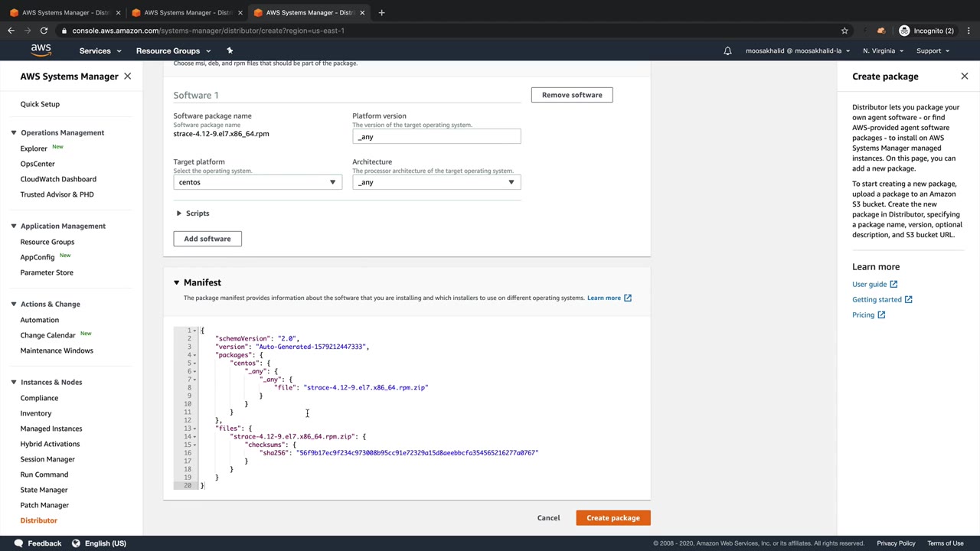
Task: Open the Architecture dropdown
Action: (436, 182)
